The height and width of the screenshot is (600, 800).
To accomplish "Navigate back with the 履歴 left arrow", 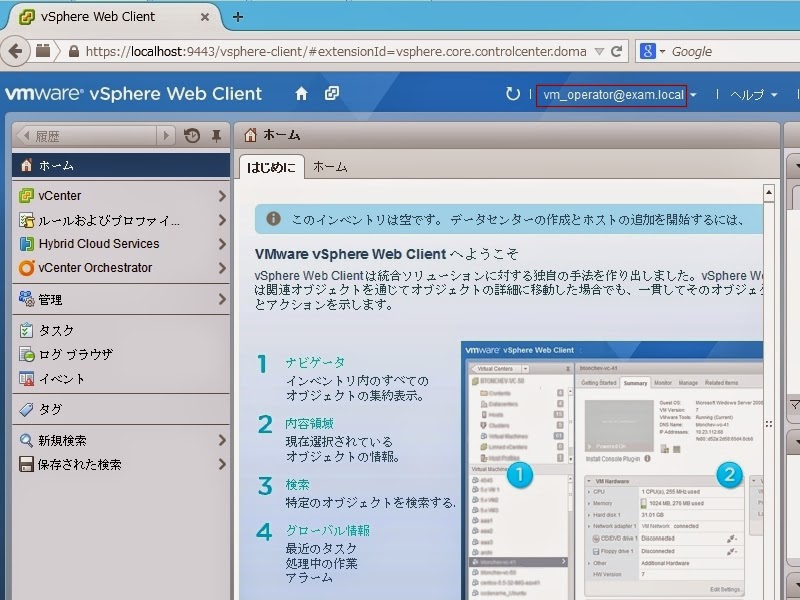I will 26,136.
